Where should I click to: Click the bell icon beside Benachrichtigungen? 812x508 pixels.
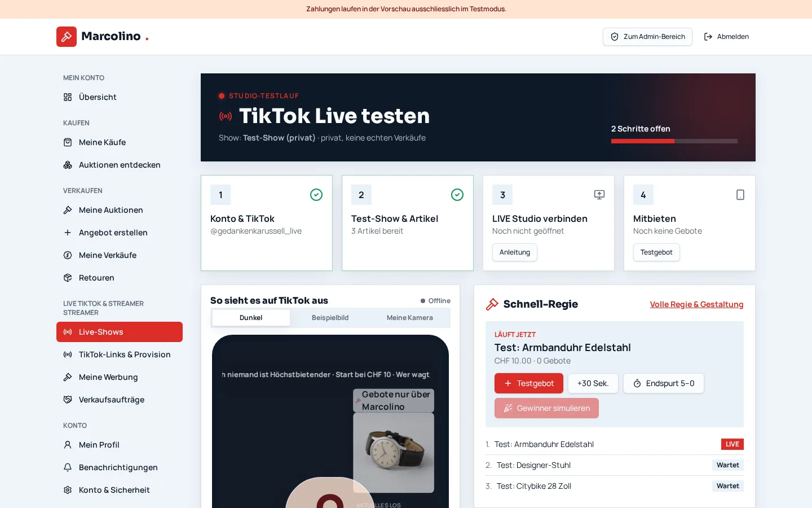point(68,467)
